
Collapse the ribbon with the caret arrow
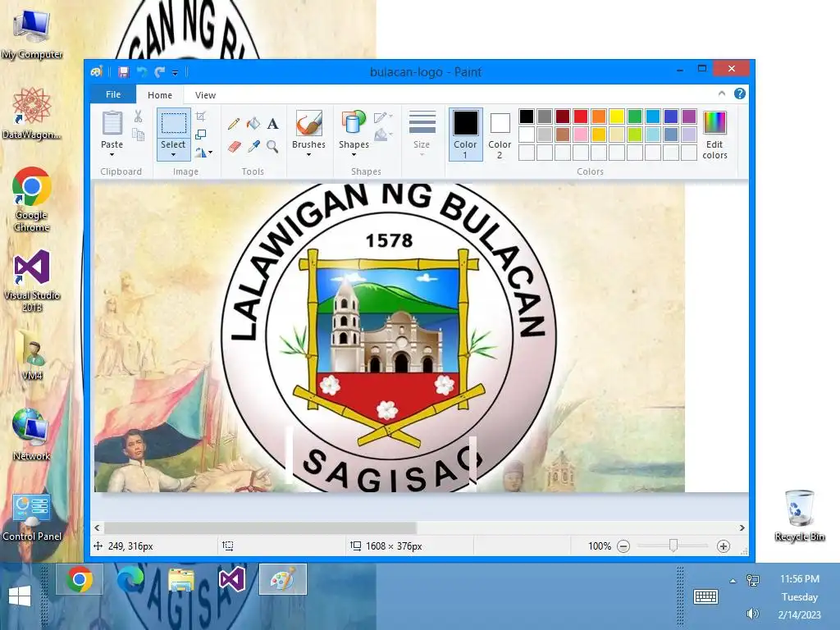(x=722, y=94)
